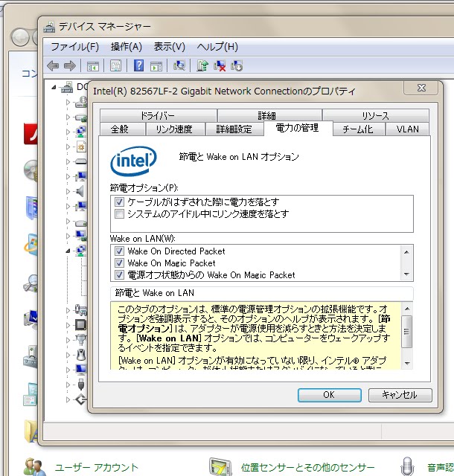Expand the keyboard node in device tree
This screenshot has width=454, height=476.
[x=68, y=161]
